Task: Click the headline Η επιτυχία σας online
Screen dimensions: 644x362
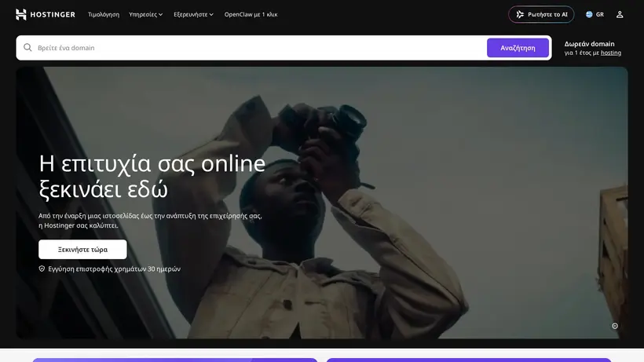Action: coord(152,163)
